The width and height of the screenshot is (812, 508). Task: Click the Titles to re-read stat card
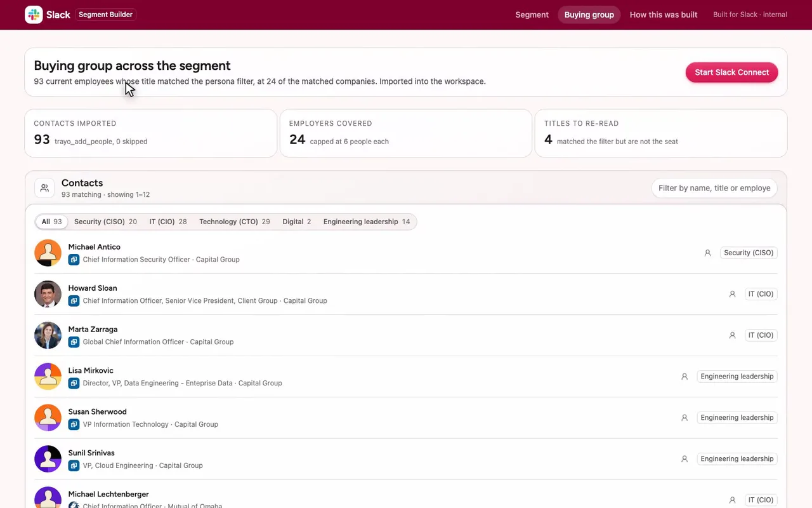point(661,133)
